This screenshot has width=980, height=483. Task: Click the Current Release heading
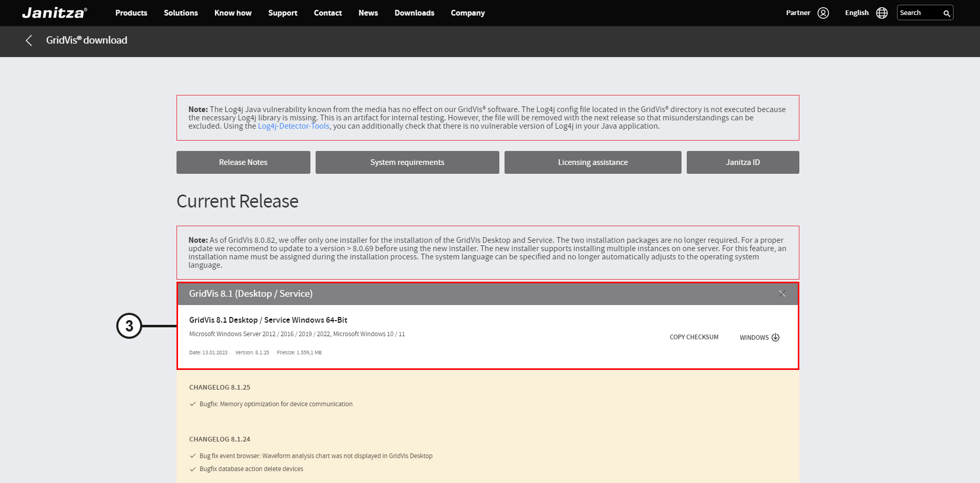click(x=238, y=201)
